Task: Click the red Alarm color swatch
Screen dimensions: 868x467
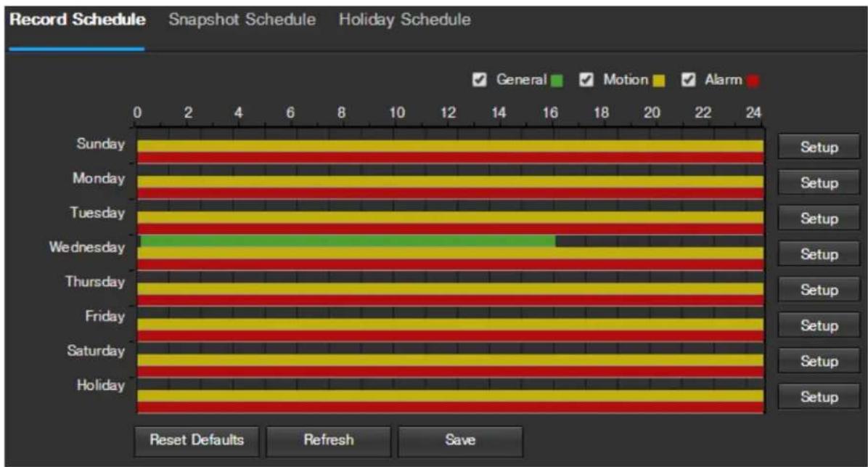Action: coord(753,81)
